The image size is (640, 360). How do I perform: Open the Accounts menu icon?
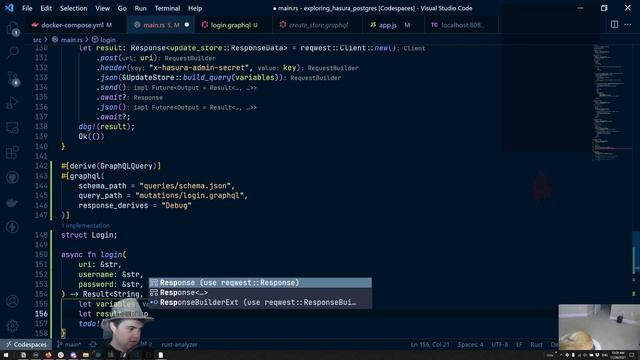(13, 301)
